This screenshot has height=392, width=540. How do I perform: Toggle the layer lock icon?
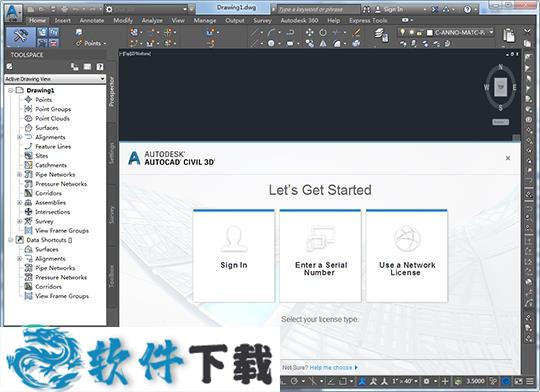point(419,33)
